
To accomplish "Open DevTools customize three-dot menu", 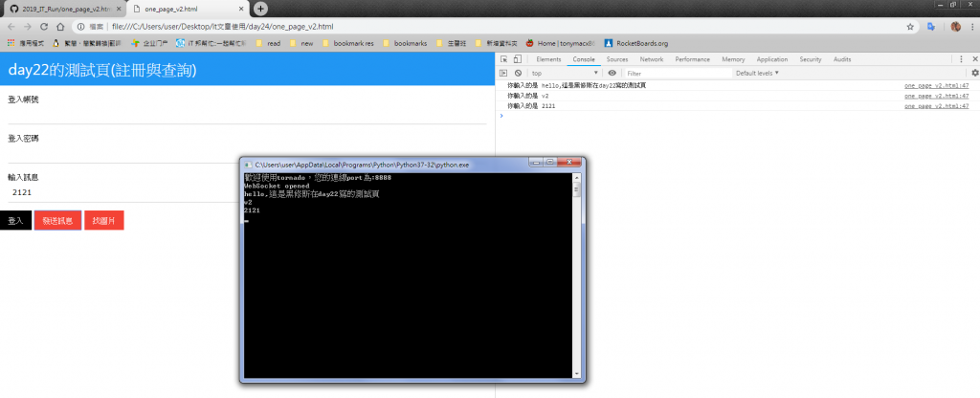I will tap(962, 59).
